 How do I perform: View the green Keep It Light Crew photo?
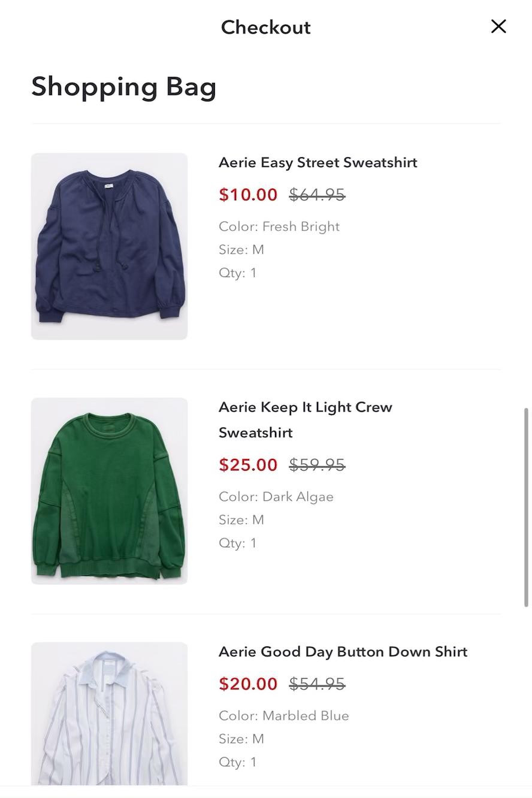pos(109,491)
